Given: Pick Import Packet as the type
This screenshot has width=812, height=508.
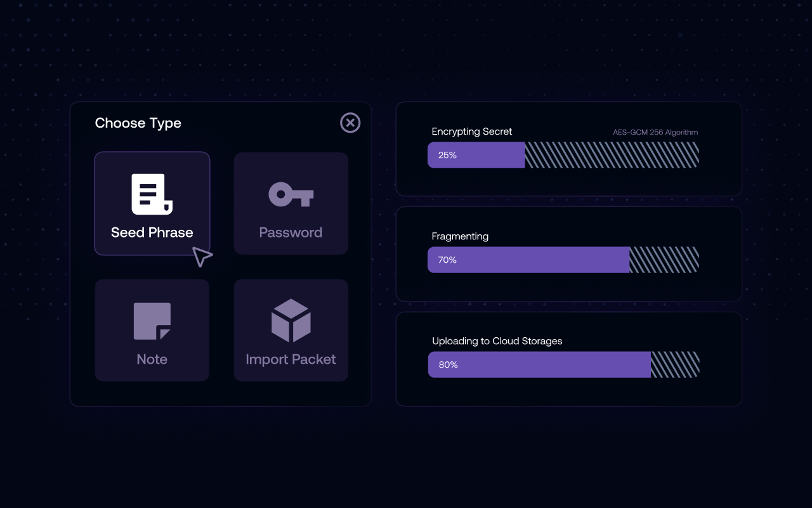Looking at the screenshot, I should pos(291,330).
